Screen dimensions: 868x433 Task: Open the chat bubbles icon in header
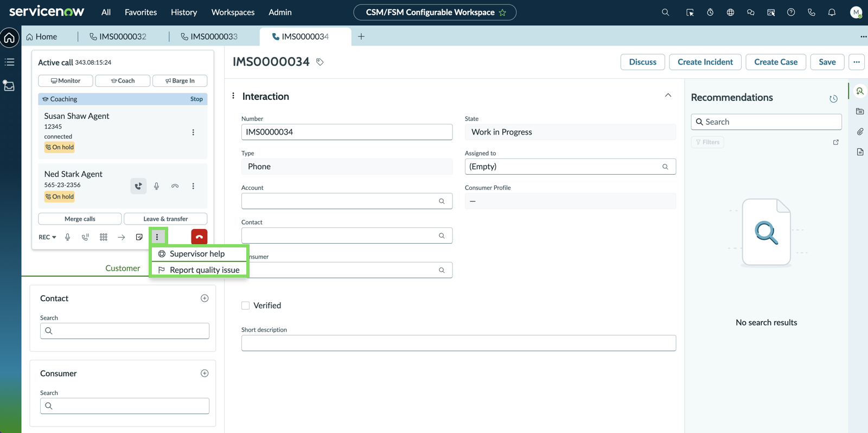751,12
